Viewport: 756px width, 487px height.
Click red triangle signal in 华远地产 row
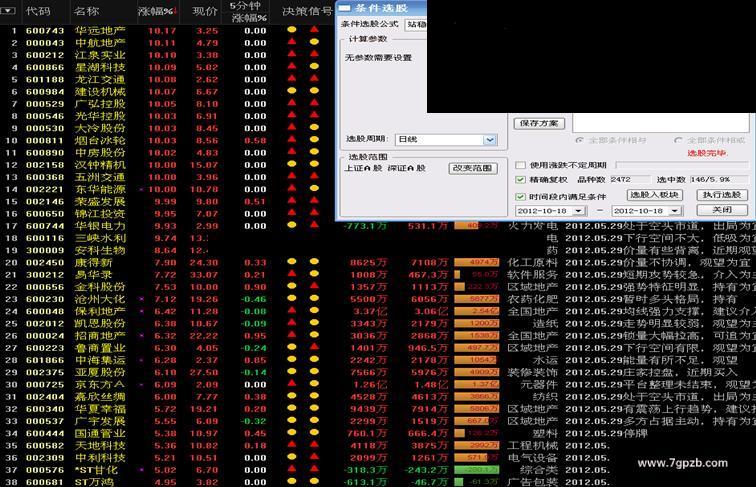point(314,29)
